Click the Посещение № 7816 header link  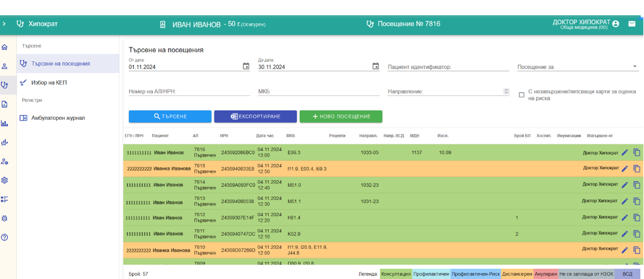(403, 24)
